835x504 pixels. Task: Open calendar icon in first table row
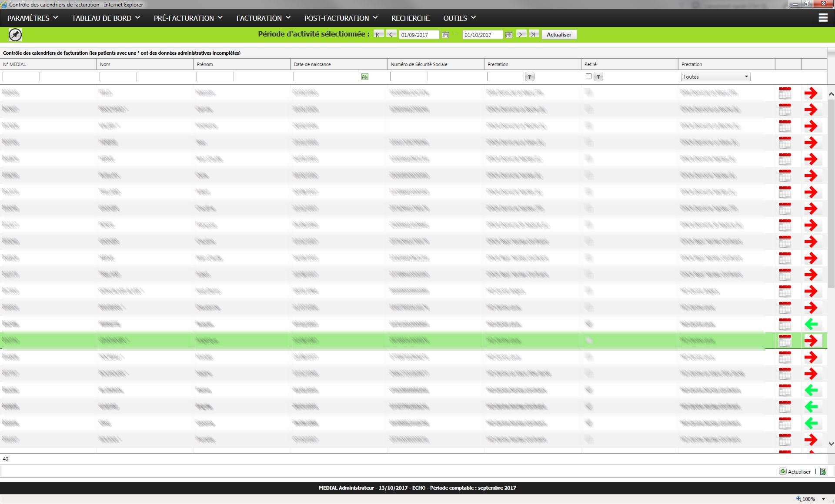[x=785, y=93]
